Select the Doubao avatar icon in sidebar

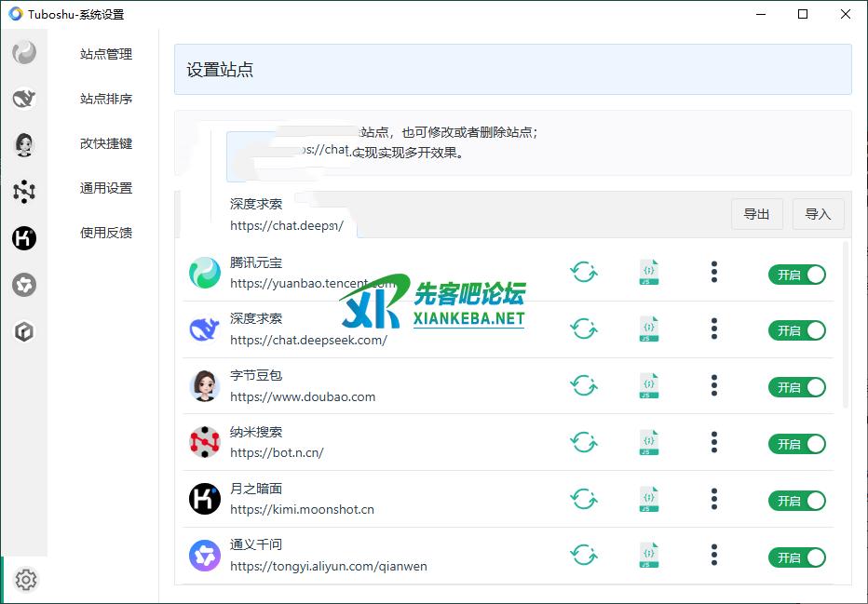(24, 144)
